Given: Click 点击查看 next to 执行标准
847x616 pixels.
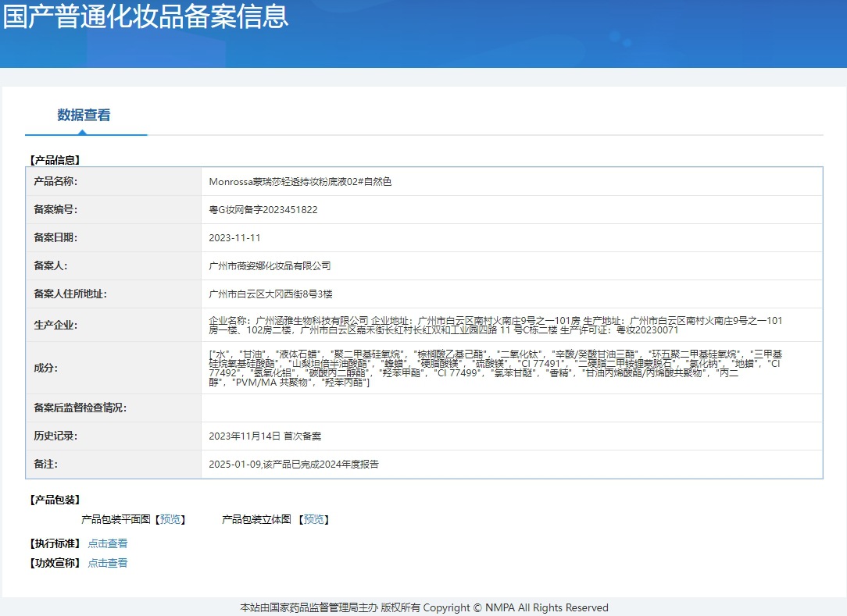Looking at the screenshot, I should (x=108, y=543).
